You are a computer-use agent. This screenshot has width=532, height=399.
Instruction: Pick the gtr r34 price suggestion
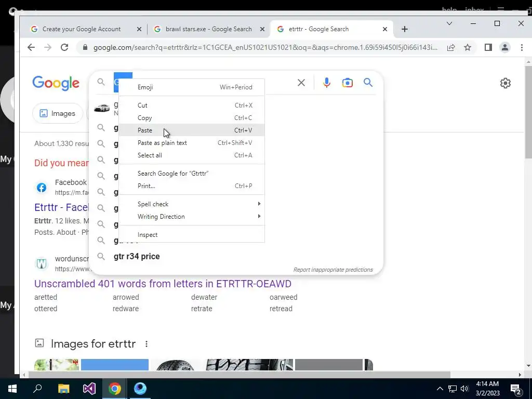click(x=137, y=257)
